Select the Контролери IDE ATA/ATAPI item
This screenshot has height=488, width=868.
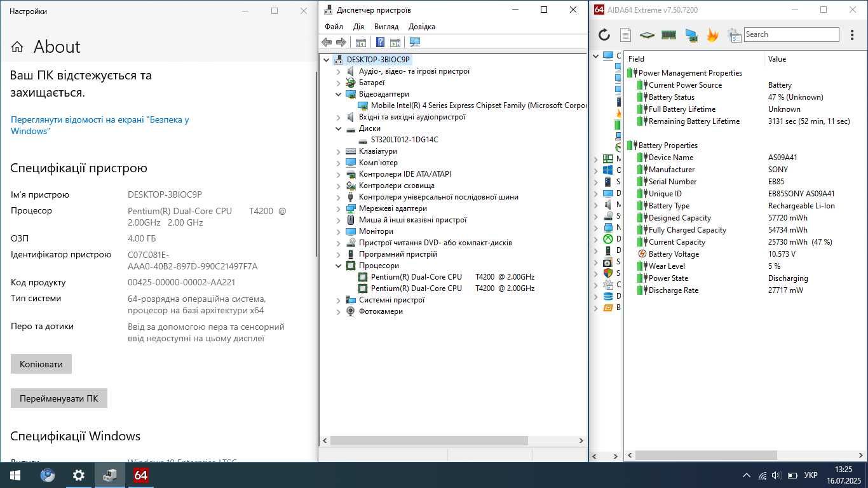point(405,174)
